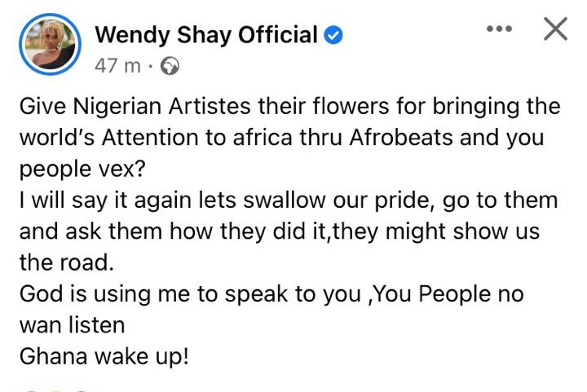
Task: Click the text "people vex?"
Action: (82, 170)
